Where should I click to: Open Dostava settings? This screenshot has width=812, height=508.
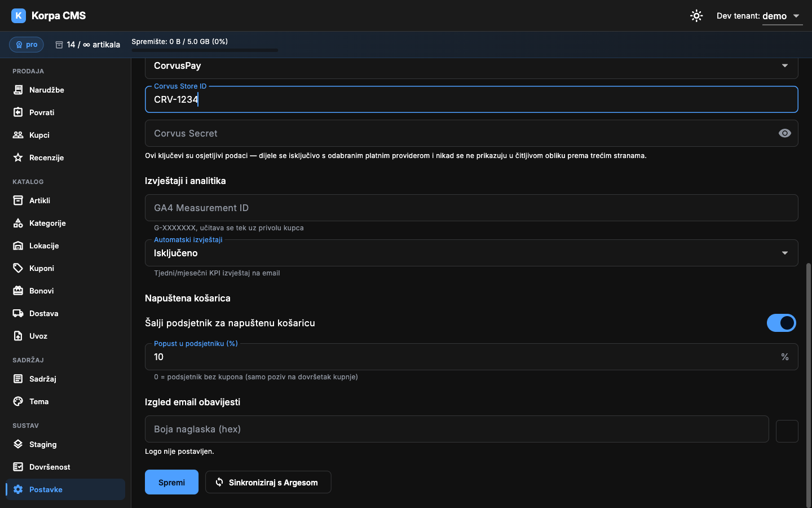[x=65, y=313]
